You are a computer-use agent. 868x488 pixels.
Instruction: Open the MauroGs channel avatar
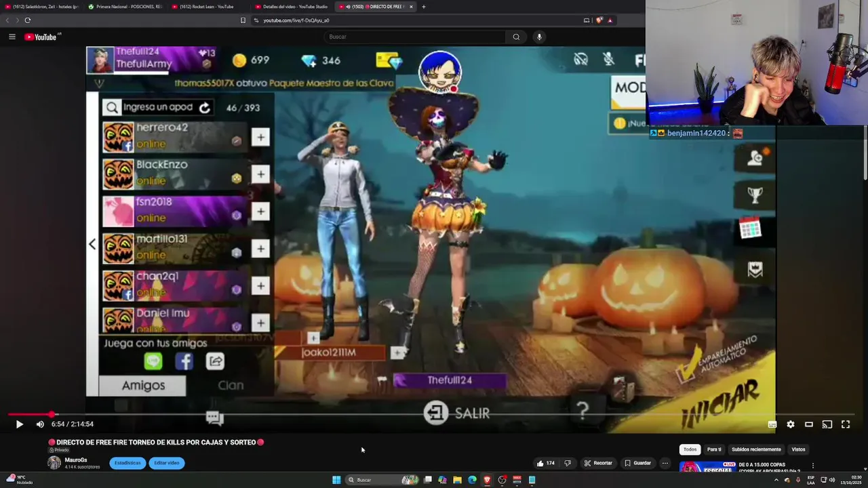click(54, 463)
